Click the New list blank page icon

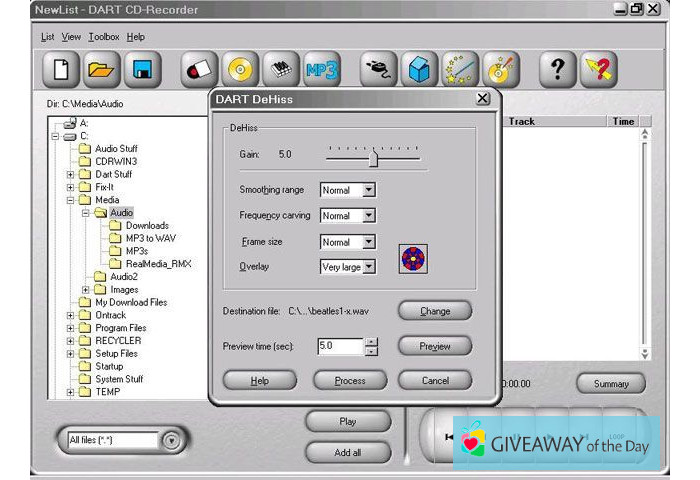(x=60, y=71)
